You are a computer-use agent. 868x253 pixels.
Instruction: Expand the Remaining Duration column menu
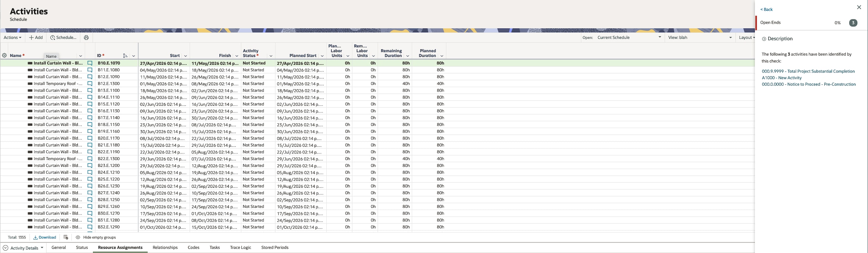[408, 56]
